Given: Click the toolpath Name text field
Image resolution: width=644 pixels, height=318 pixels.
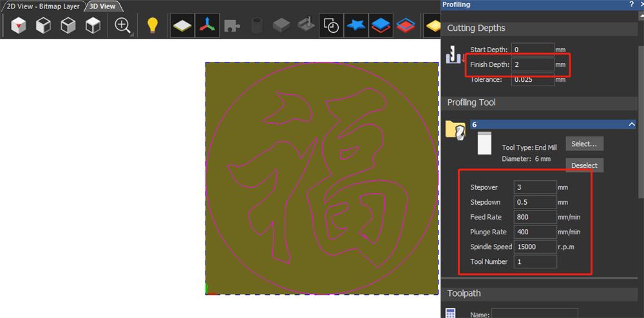Looking at the screenshot, I should pos(535,313).
